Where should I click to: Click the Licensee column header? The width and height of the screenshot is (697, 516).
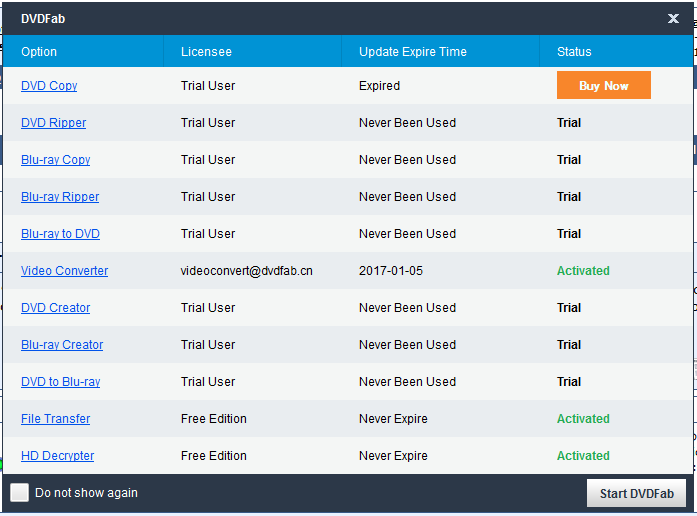(206, 52)
